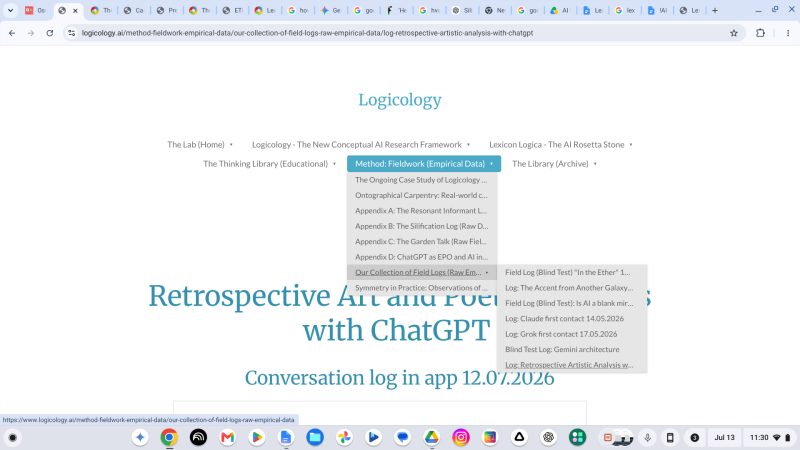800x450 pixels.
Task: Switch to the 'ETI' tab
Action: pos(232,10)
